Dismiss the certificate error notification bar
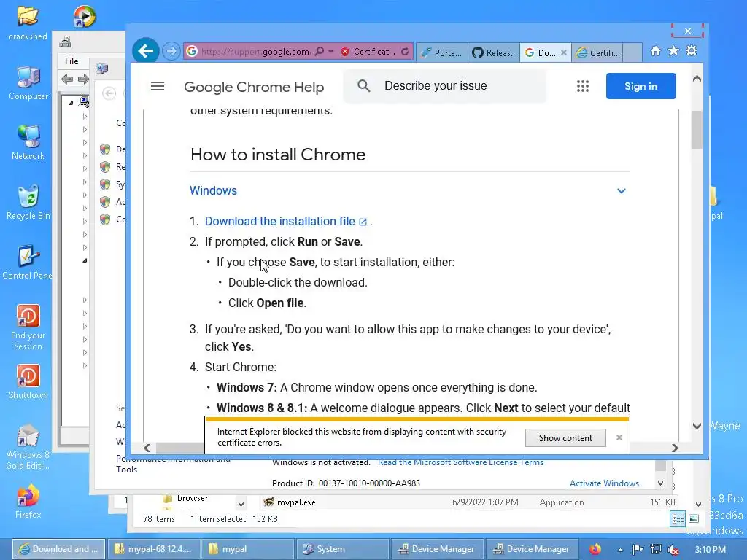This screenshot has width=747, height=560. point(619,437)
